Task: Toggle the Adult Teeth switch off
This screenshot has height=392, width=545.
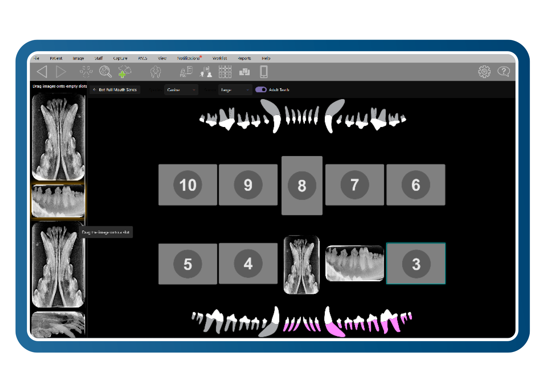Action: 261,90
